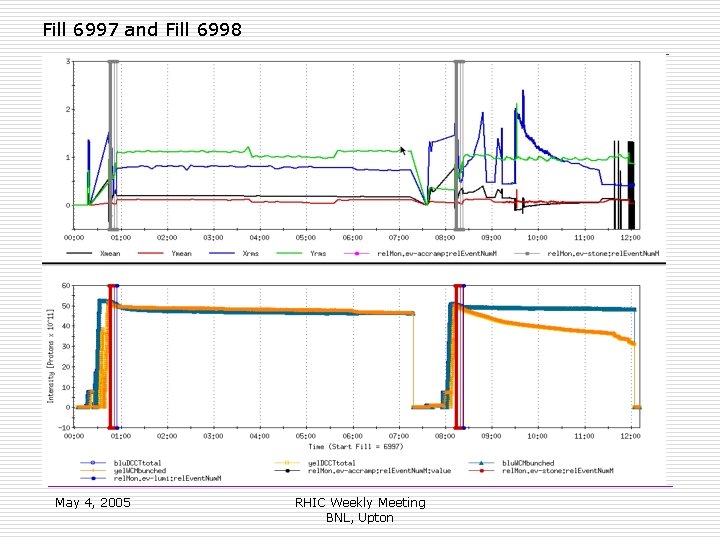Image resolution: width=720 pixels, height=540 pixels.
Task: Click the black Xmean legend line
Action: (79, 253)
